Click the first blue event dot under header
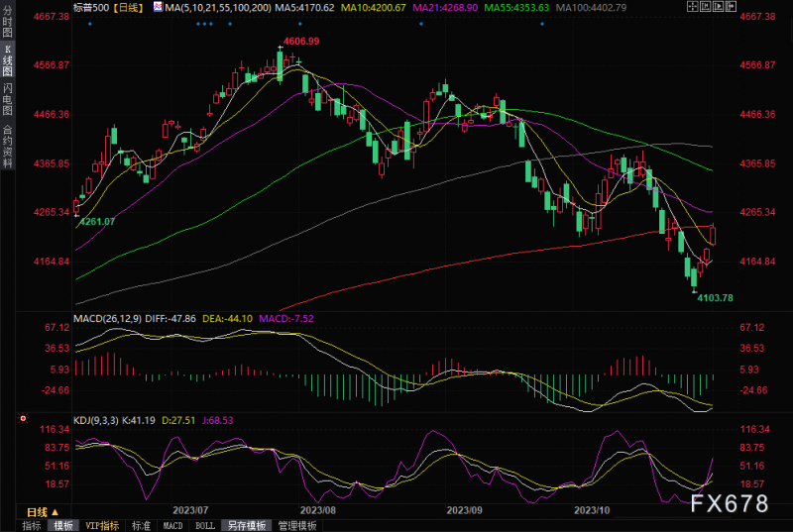 89,24
